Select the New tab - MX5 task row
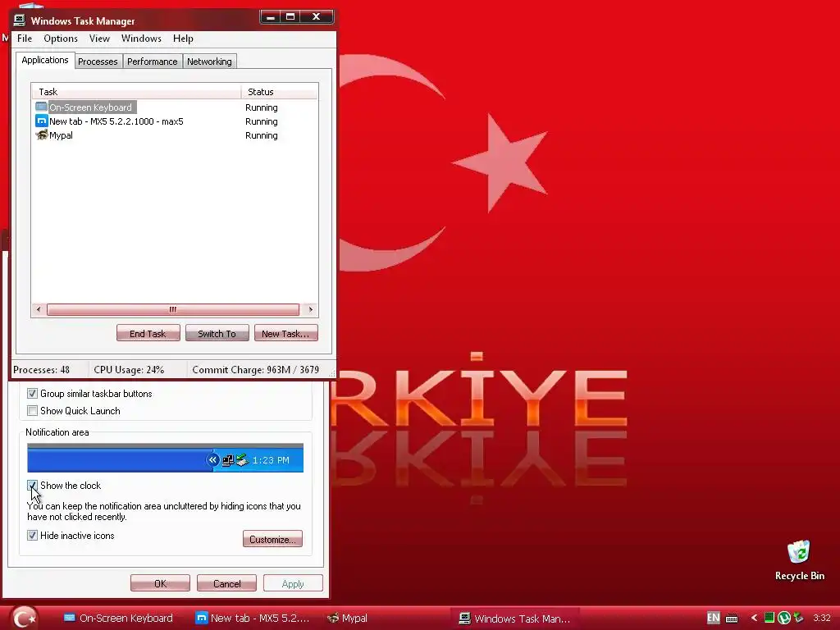Image resolution: width=840 pixels, height=630 pixels. pos(175,121)
